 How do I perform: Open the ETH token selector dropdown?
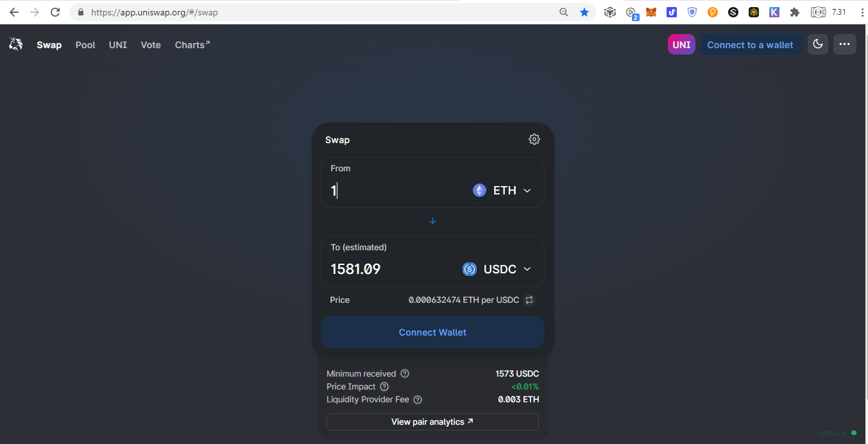click(502, 190)
